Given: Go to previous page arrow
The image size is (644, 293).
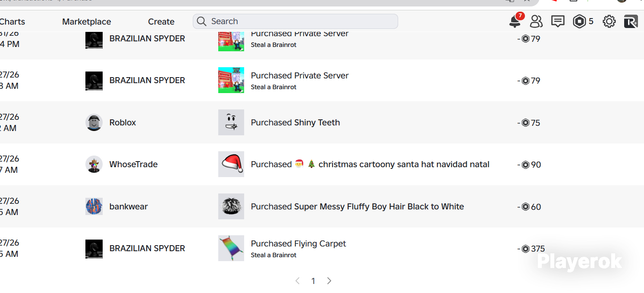Looking at the screenshot, I should 298,281.
